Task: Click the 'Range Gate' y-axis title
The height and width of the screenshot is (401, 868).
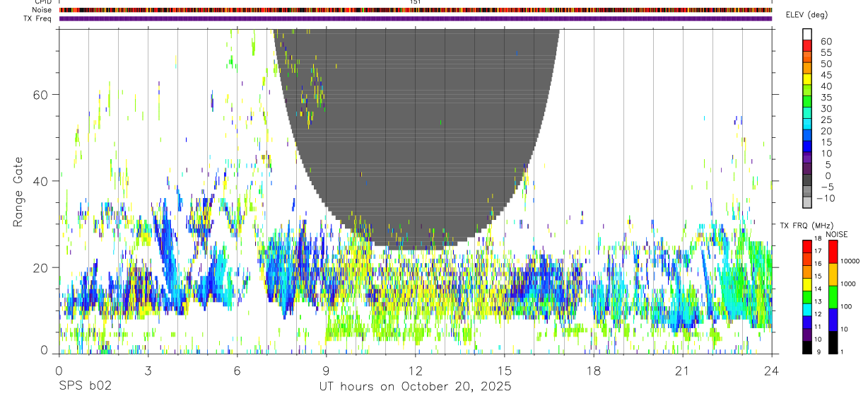Action: tap(18, 192)
